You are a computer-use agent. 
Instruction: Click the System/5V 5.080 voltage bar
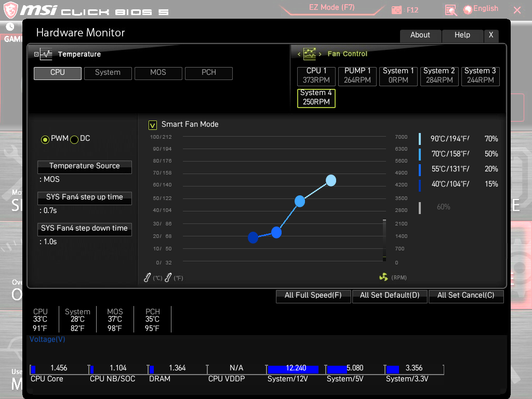355,369
